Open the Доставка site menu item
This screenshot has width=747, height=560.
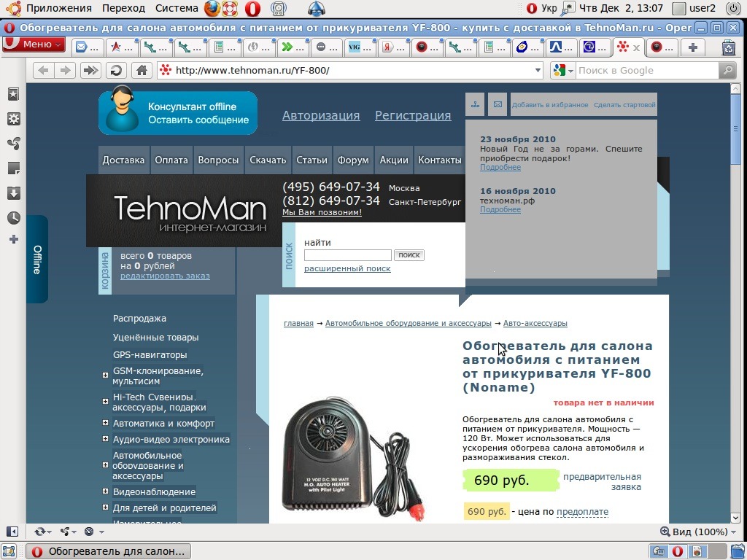tap(123, 160)
